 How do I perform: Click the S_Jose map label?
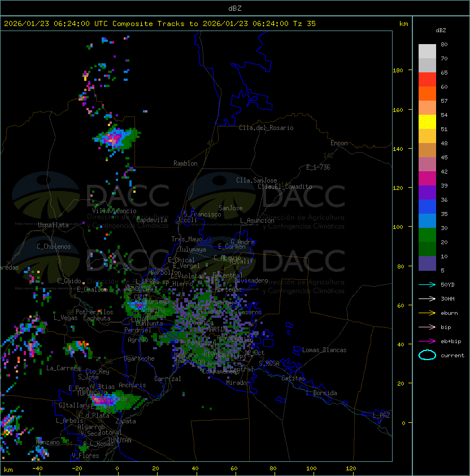point(88,377)
